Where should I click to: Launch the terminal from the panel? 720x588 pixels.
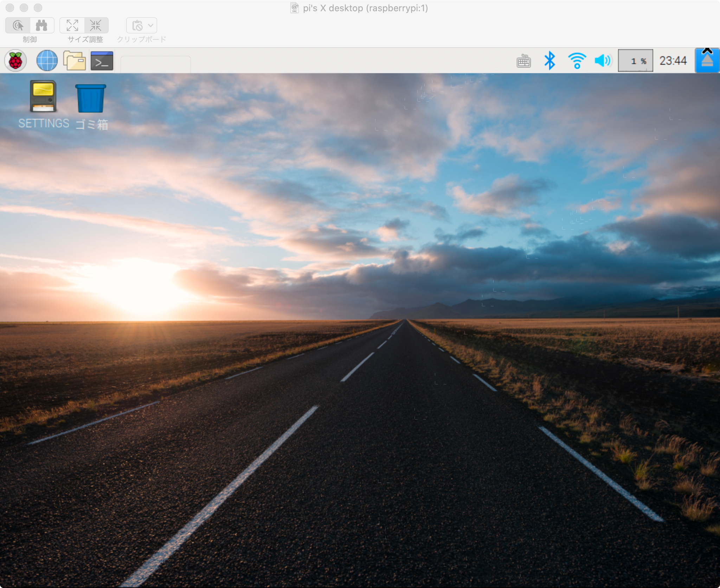pos(102,61)
